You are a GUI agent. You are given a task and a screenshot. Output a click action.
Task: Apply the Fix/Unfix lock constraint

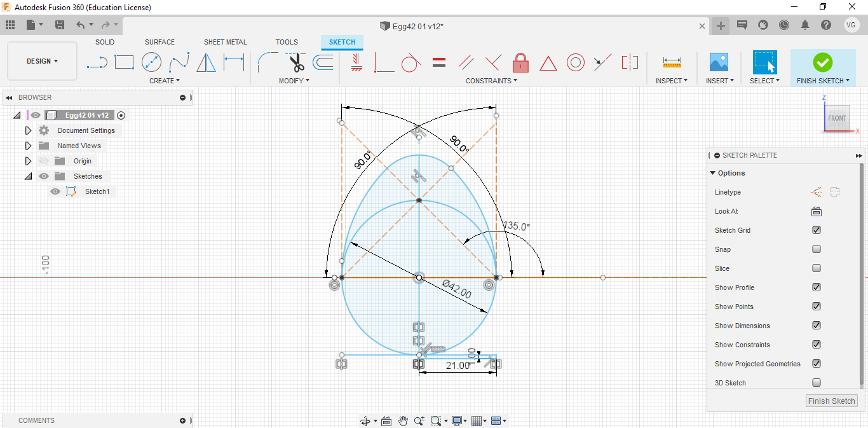coord(521,62)
